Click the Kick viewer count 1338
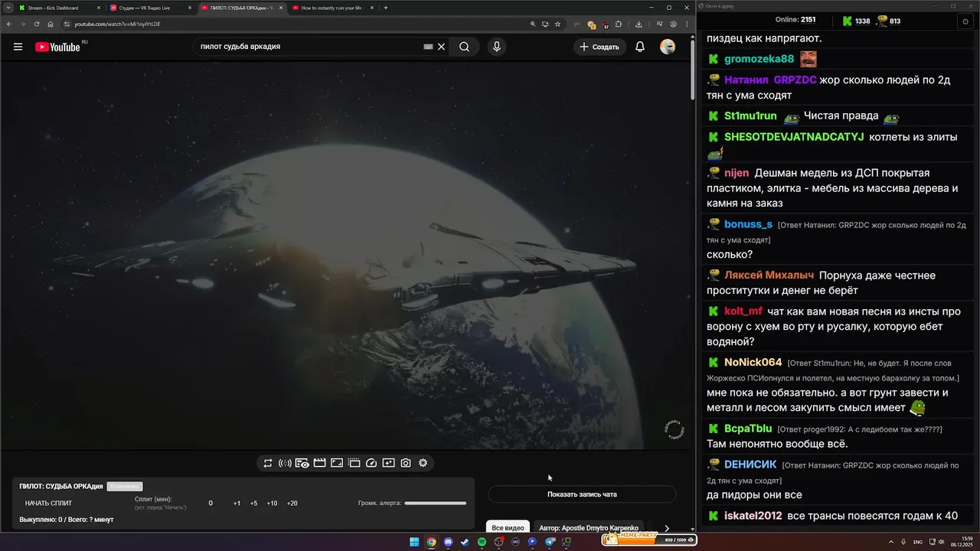This screenshot has width=980, height=551. pyautogui.click(x=856, y=21)
